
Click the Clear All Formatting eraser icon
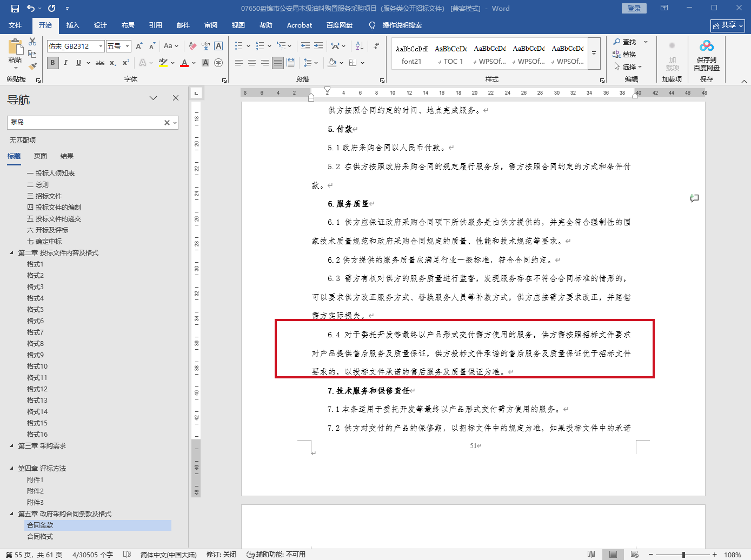(x=192, y=46)
